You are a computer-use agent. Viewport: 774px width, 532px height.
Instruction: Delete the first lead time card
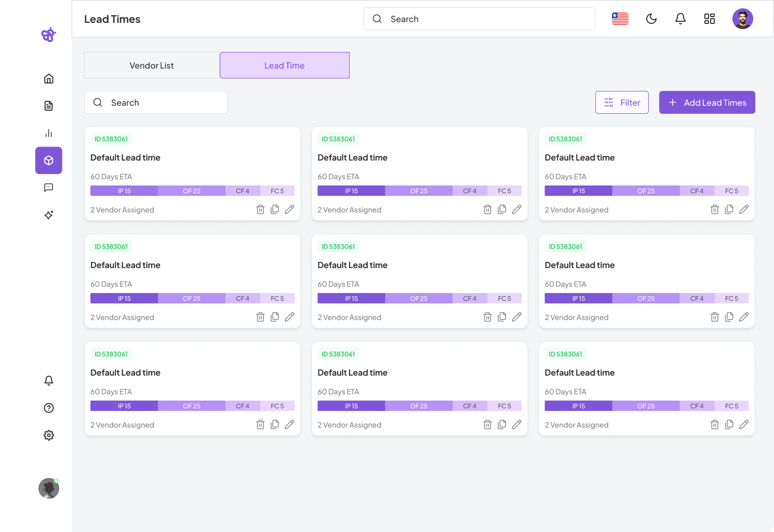(260, 209)
